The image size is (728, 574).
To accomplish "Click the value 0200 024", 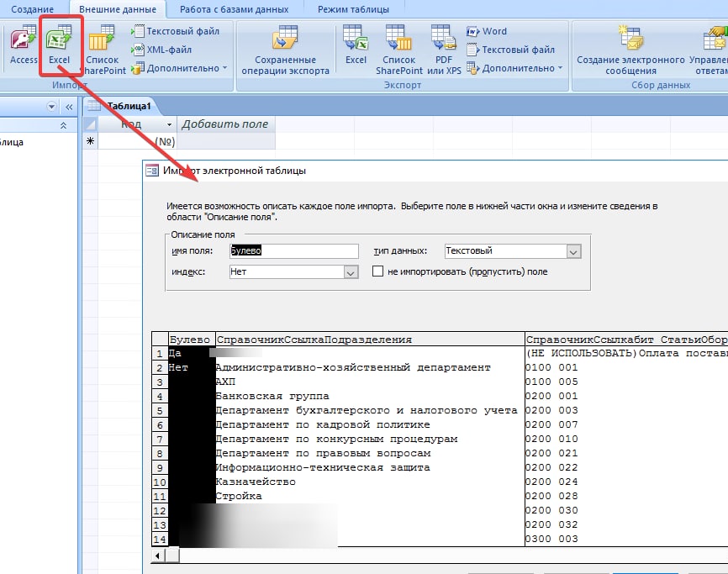I will [x=551, y=482].
